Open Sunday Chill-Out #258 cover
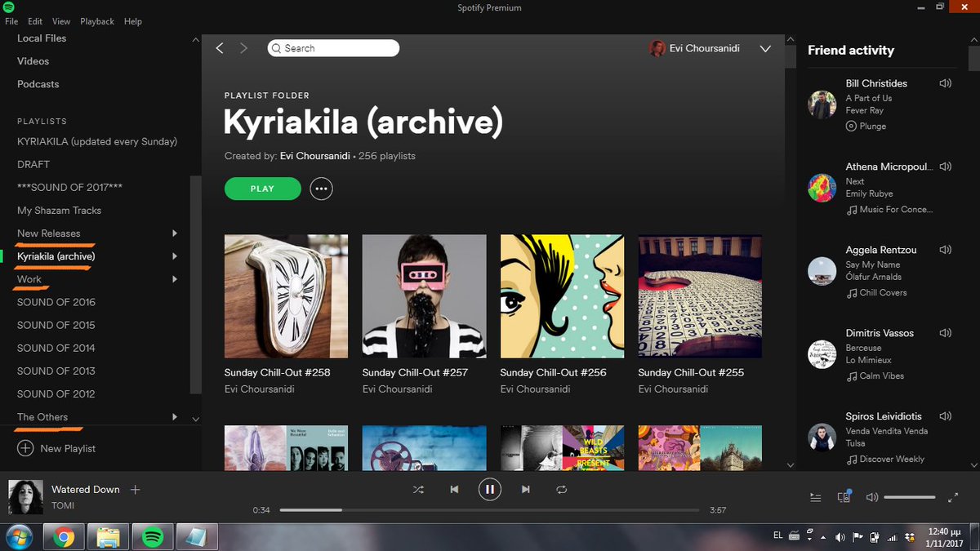 click(287, 297)
